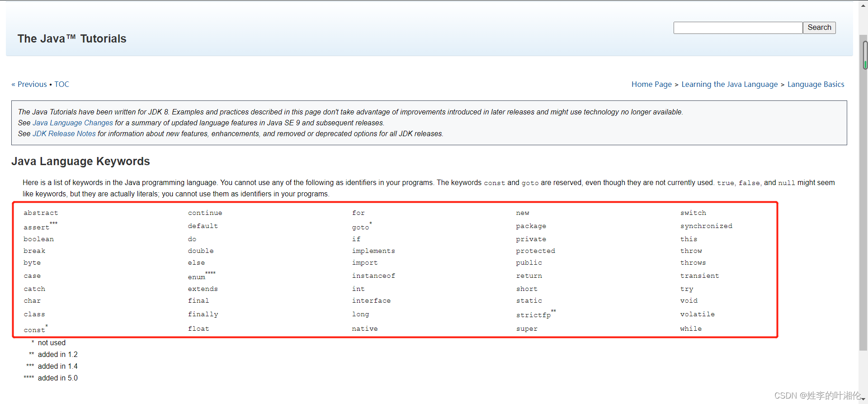Select the keyword try
The width and height of the screenshot is (868, 404).
[687, 289]
